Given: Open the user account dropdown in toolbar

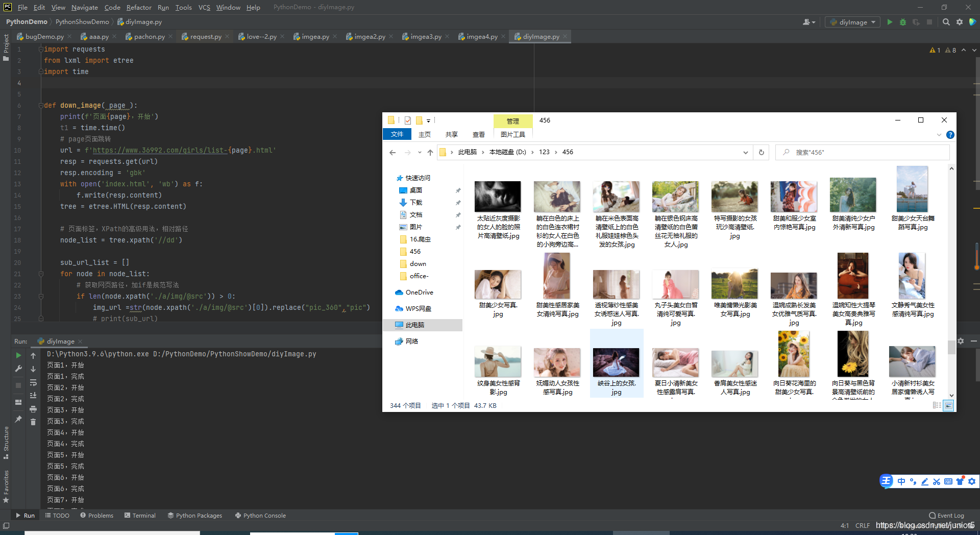Looking at the screenshot, I should 809,22.
